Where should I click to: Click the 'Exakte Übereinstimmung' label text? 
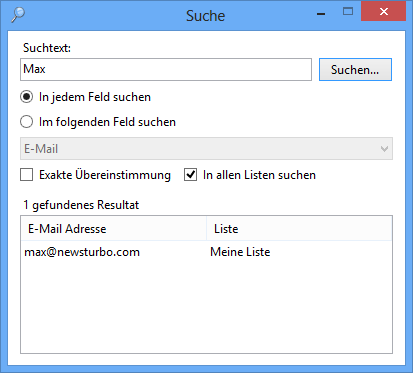pyautogui.click(x=105, y=175)
